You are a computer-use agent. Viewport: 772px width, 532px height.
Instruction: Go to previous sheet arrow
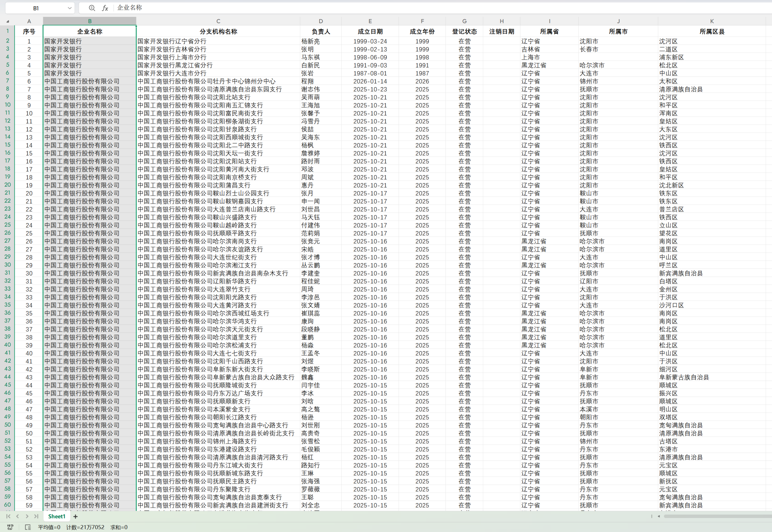(18, 516)
